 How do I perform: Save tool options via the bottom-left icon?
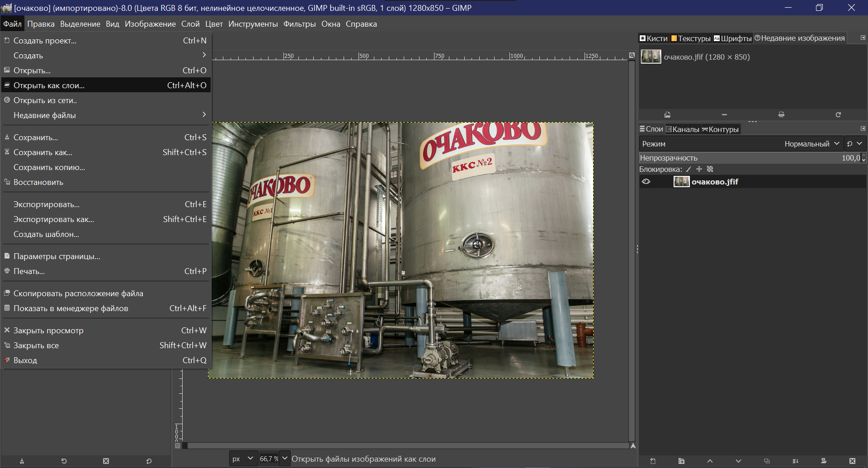point(22,461)
